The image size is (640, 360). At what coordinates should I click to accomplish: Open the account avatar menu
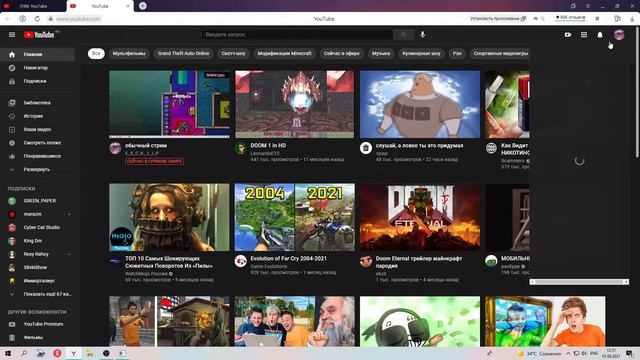pyautogui.click(x=619, y=35)
